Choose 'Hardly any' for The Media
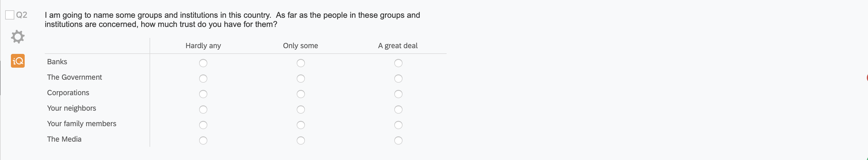The height and width of the screenshot is (160, 868). pyautogui.click(x=203, y=141)
